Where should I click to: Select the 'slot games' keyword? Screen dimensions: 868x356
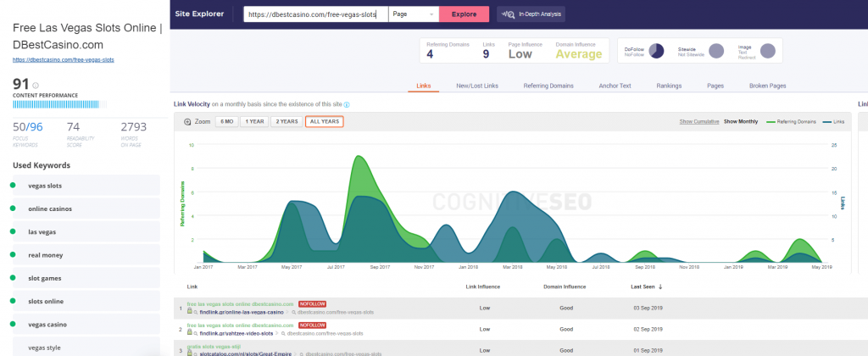(86, 279)
